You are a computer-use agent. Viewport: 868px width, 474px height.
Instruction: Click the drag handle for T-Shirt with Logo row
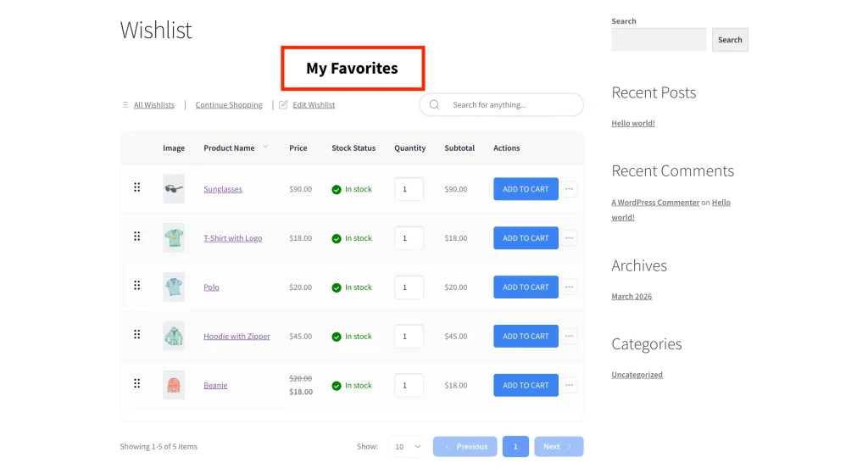pyautogui.click(x=136, y=237)
